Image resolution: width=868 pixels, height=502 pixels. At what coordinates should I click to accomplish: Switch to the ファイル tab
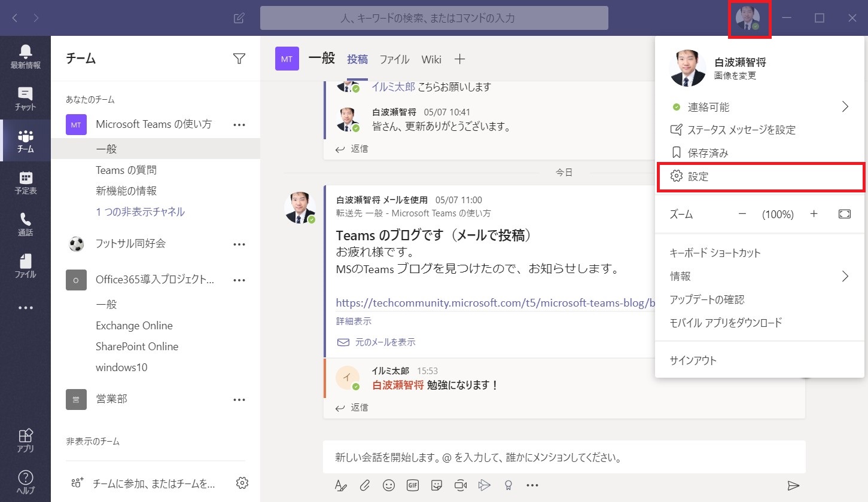coord(395,59)
